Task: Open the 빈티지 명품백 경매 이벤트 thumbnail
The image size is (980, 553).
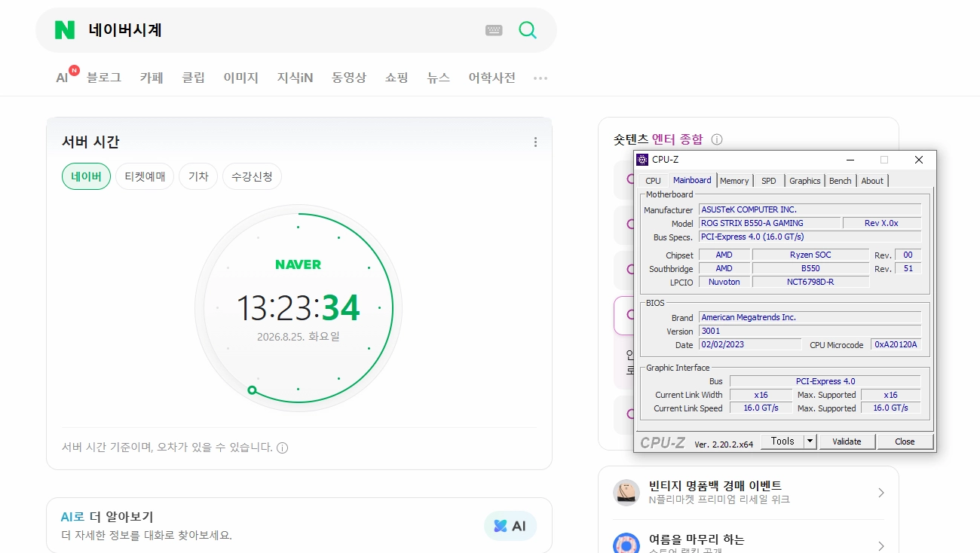Action: tap(626, 493)
